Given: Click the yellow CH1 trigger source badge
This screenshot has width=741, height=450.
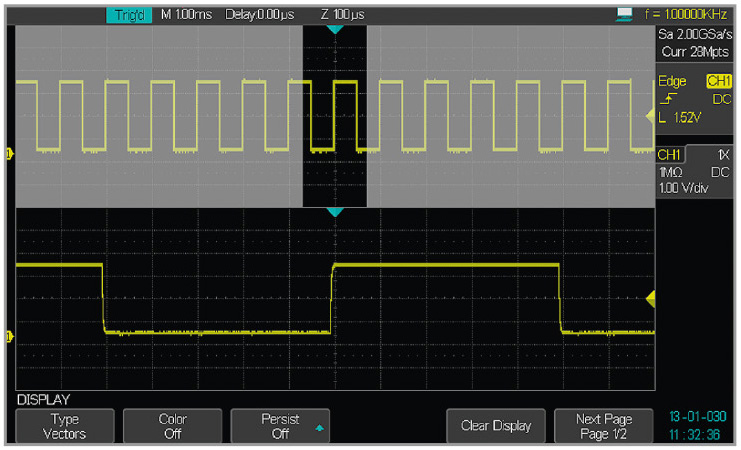Looking at the screenshot, I should 719,81.
